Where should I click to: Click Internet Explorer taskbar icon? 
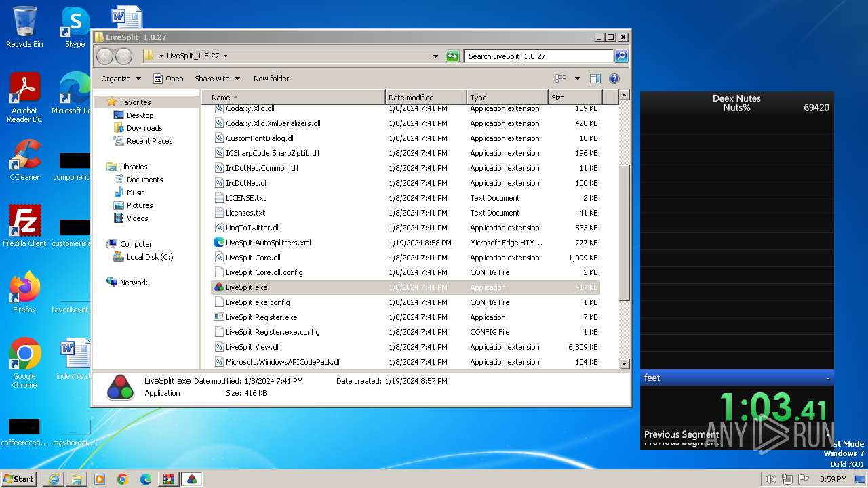[x=54, y=479]
